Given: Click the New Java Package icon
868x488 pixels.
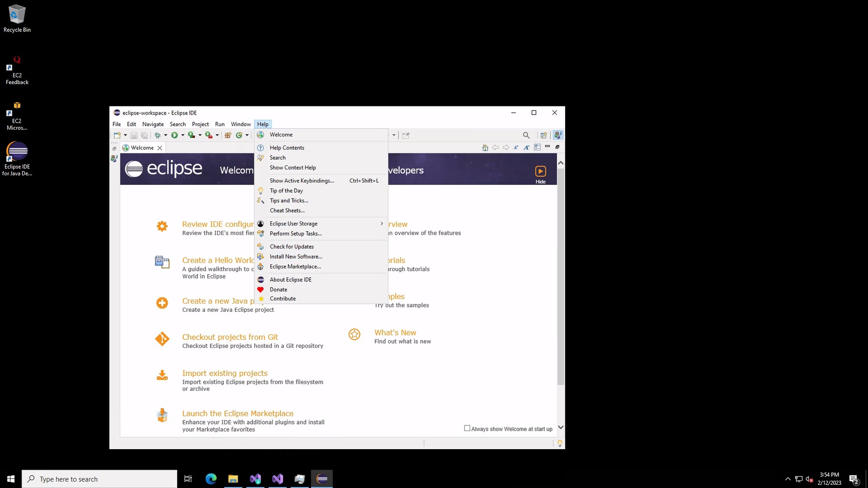Looking at the screenshot, I should click(228, 135).
